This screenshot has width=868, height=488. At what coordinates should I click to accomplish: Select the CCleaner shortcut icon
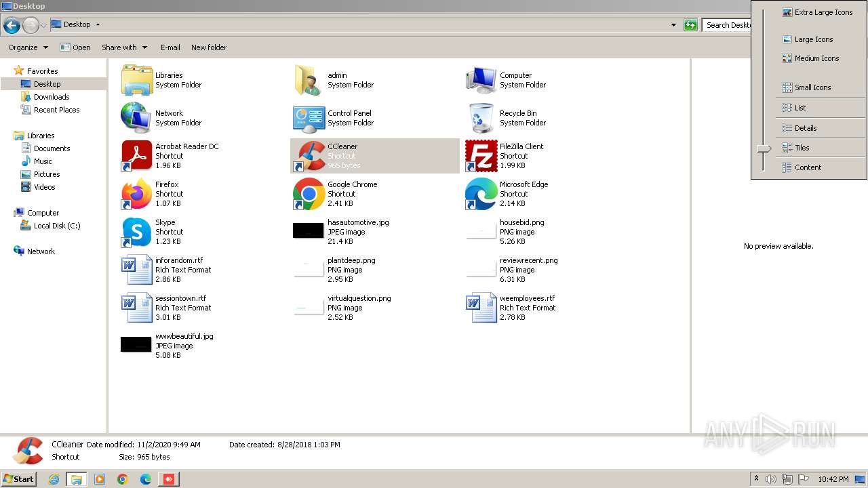coord(309,156)
